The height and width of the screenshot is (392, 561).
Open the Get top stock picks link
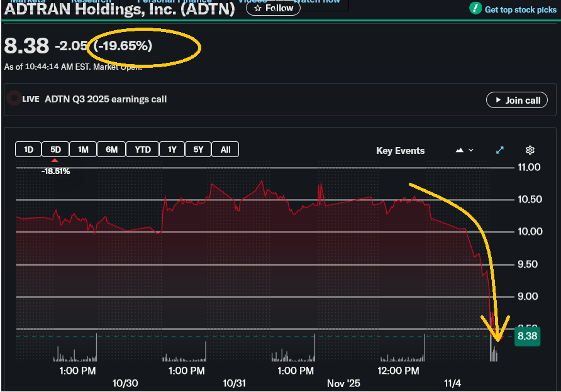click(x=520, y=9)
